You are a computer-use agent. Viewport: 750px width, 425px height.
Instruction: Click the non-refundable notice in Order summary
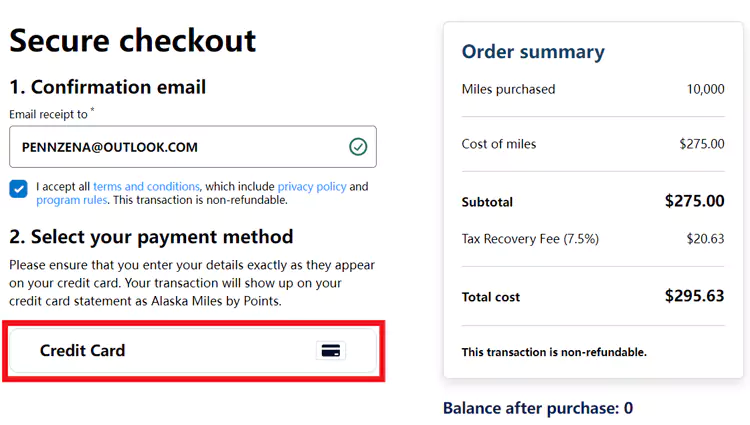[554, 352]
